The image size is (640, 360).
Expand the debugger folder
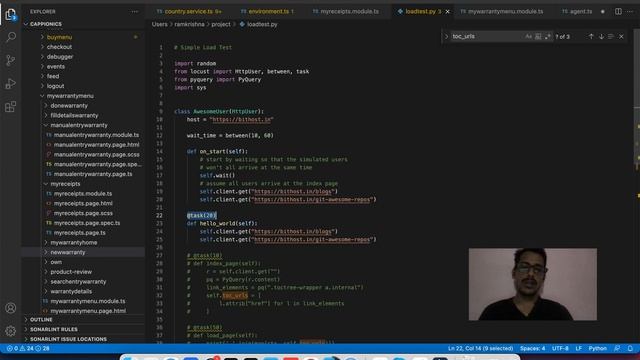point(60,57)
